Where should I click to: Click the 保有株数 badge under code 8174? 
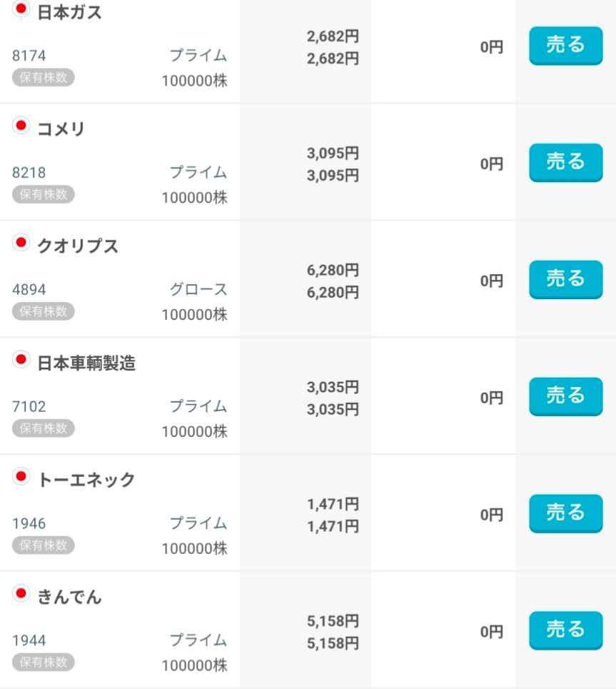tap(43, 77)
